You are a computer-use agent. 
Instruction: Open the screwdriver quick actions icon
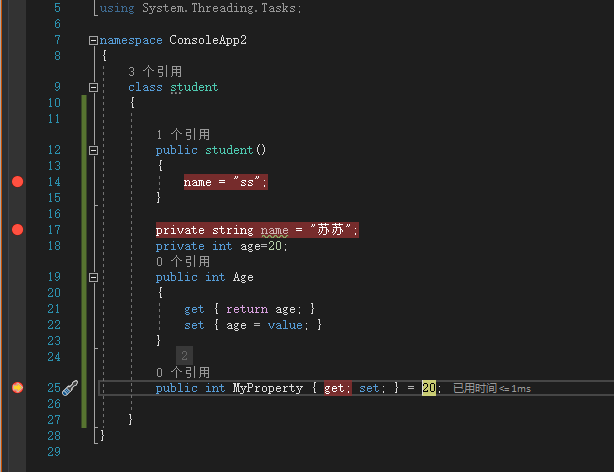(x=70, y=388)
